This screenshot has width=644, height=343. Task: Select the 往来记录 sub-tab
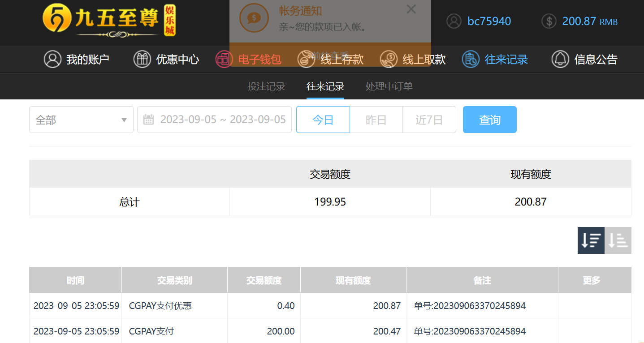coord(325,86)
